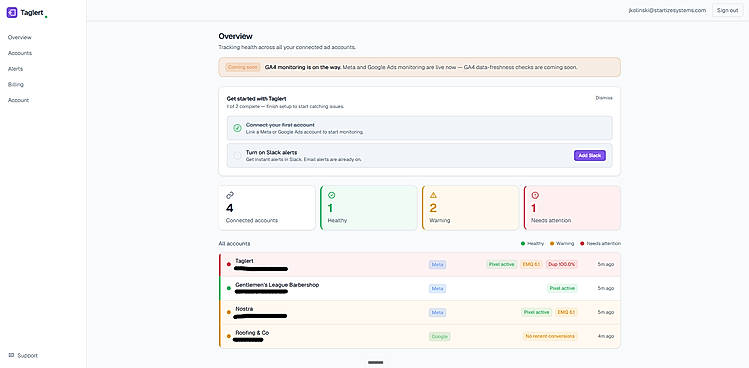This screenshot has height=368, width=749.
Task: Click Pixel active tag in Gentlemen's League row
Action: pyautogui.click(x=562, y=288)
